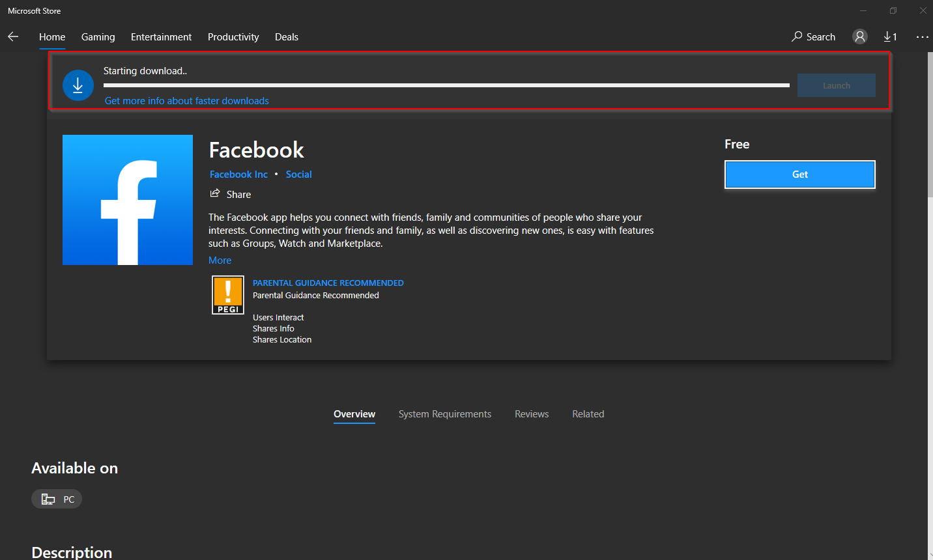
Task: Click the vertical scrollbar thumb
Action: click(x=930, y=124)
